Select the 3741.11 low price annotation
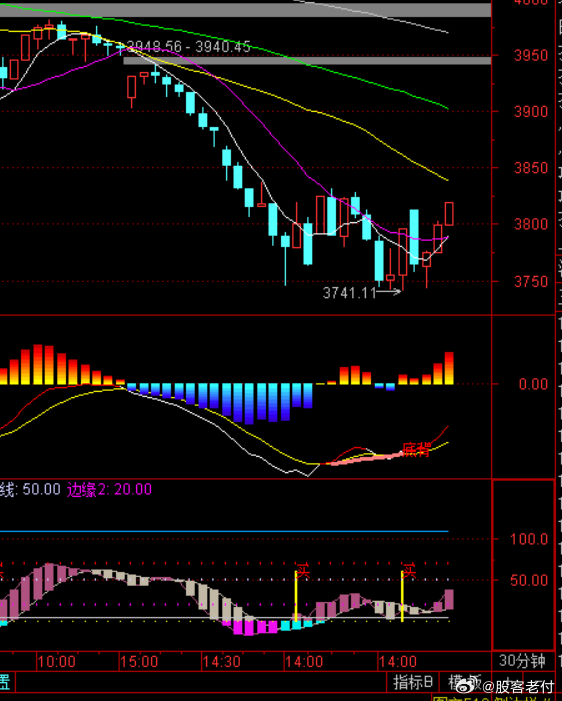This screenshot has height=701, width=562. click(x=350, y=293)
